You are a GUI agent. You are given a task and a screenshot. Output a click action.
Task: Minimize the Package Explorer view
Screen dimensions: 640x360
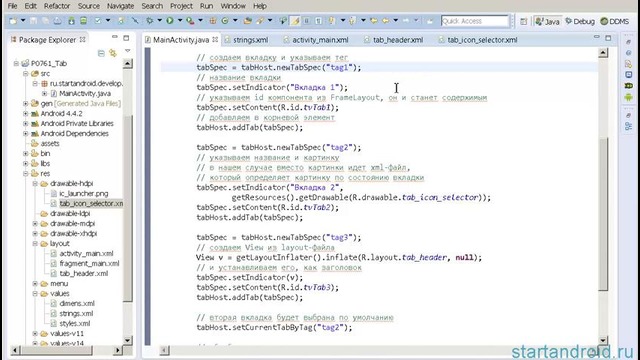[115, 38]
